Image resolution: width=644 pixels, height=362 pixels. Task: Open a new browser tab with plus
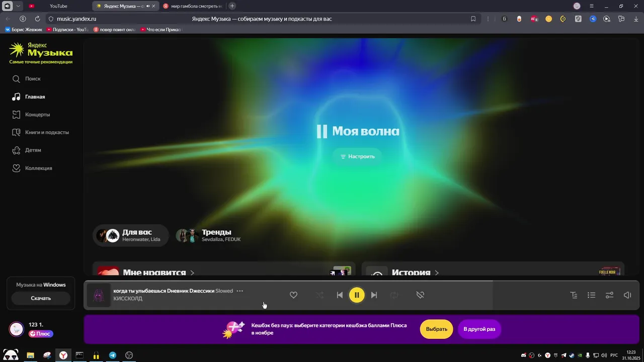tap(232, 6)
